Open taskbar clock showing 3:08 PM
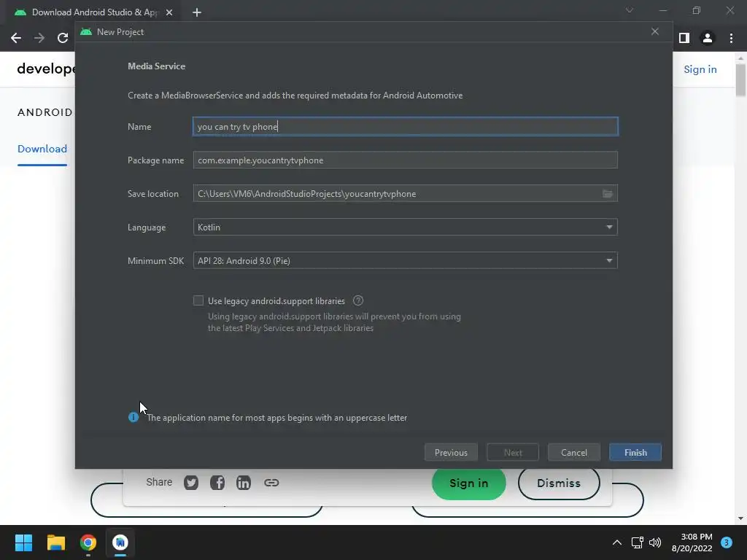The width and height of the screenshot is (747, 560). click(x=692, y=542)
